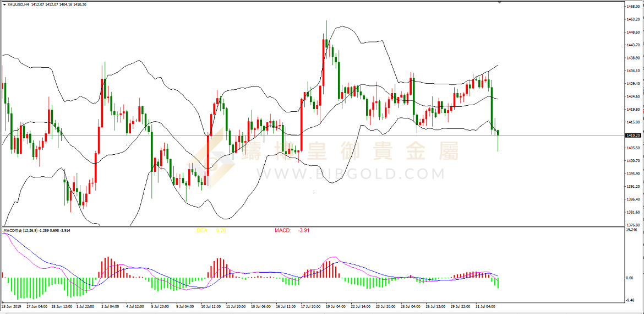Click price axis label 1386.40
Viewport: 644px width, 314px height.
coord(633,199)
